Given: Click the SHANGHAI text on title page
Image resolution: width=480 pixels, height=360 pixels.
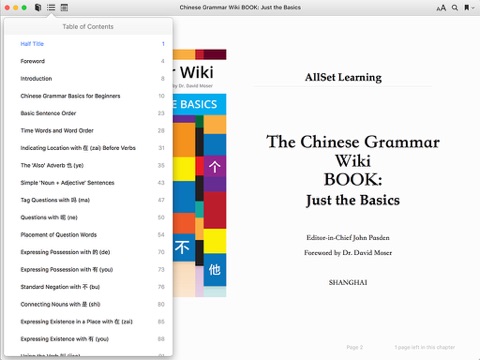Looking at the screenshot, I should tap(348, 283).
